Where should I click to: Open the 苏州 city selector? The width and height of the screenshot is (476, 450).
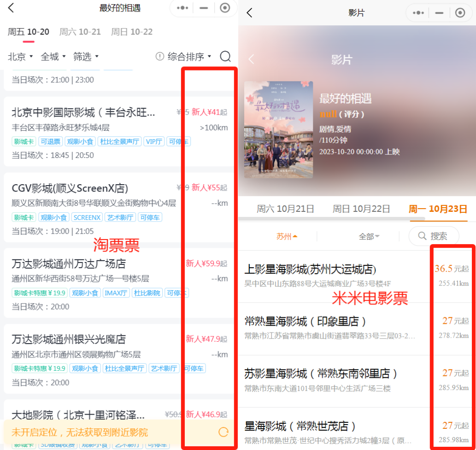point(287,236)
